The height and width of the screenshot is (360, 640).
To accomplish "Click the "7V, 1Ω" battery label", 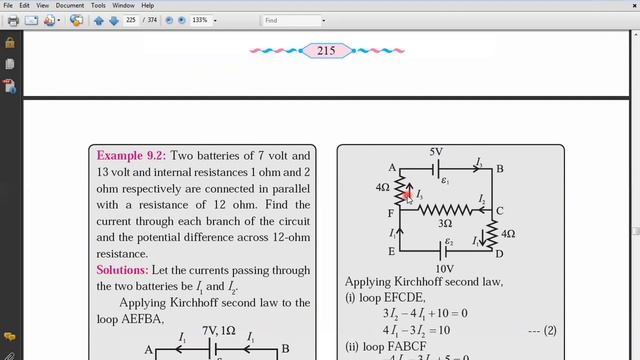I will tap(219, 331).
